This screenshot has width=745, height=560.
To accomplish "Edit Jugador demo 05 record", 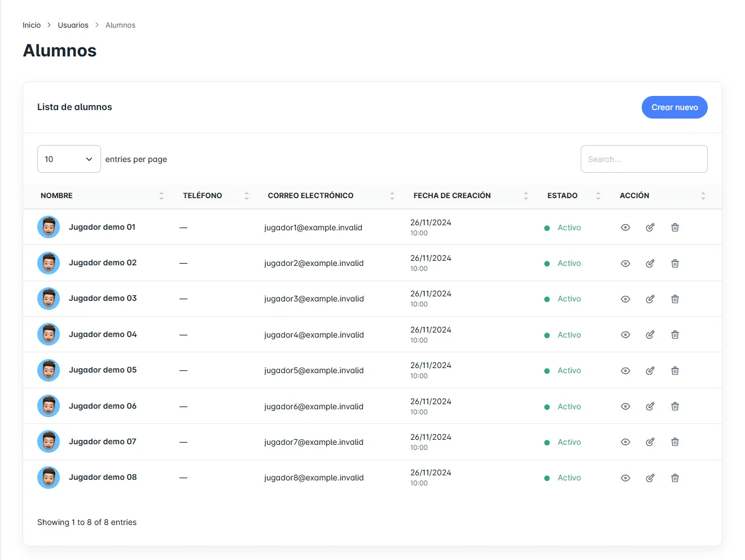I will [x=650, y=371].
